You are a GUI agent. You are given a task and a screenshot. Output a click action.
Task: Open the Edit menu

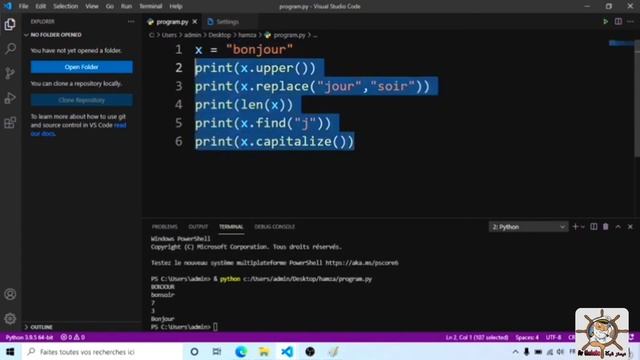[x=40, y=6]
